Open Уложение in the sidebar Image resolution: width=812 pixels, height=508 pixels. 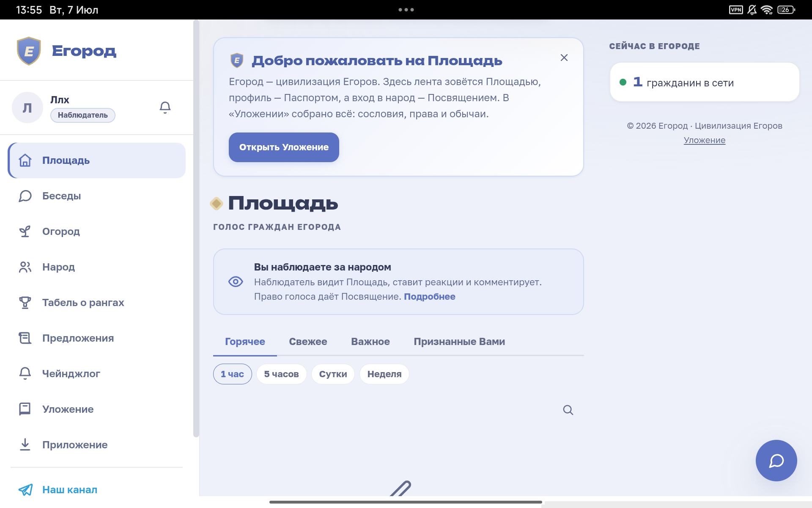[x=97, y=409]
